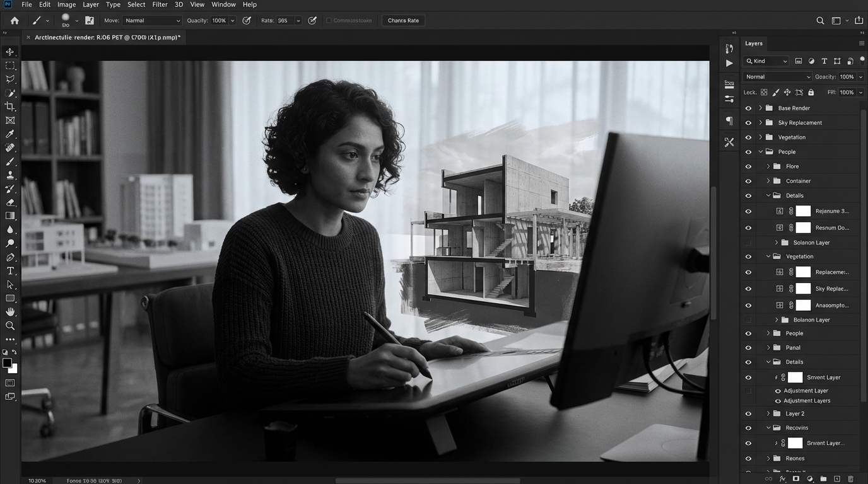Select the Type tool
The height and width of the screenshot is (484, 868).
click(x=9, y=270)
